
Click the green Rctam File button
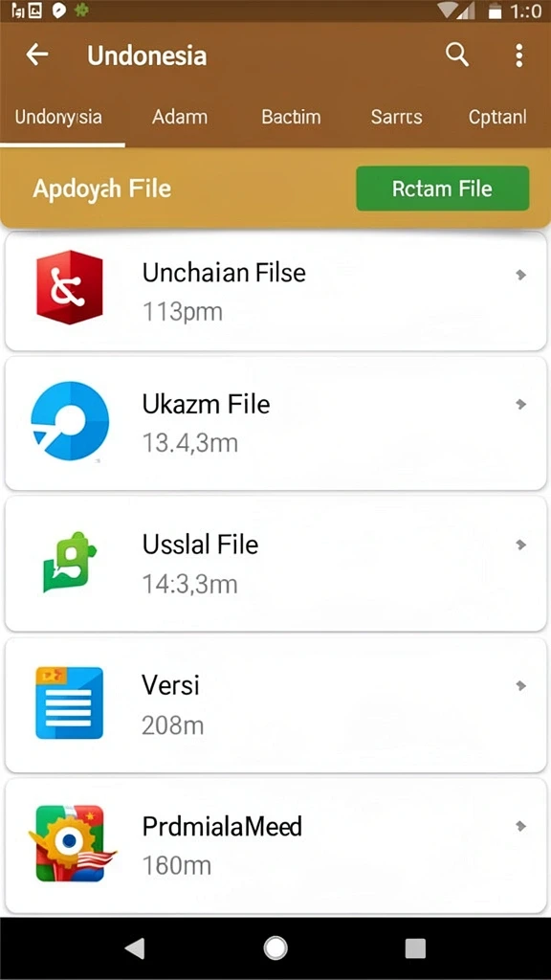(442, 189)
